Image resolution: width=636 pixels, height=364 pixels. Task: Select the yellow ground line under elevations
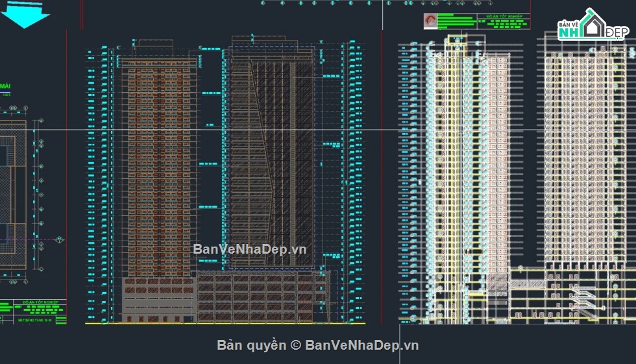(x=225, y=324)
